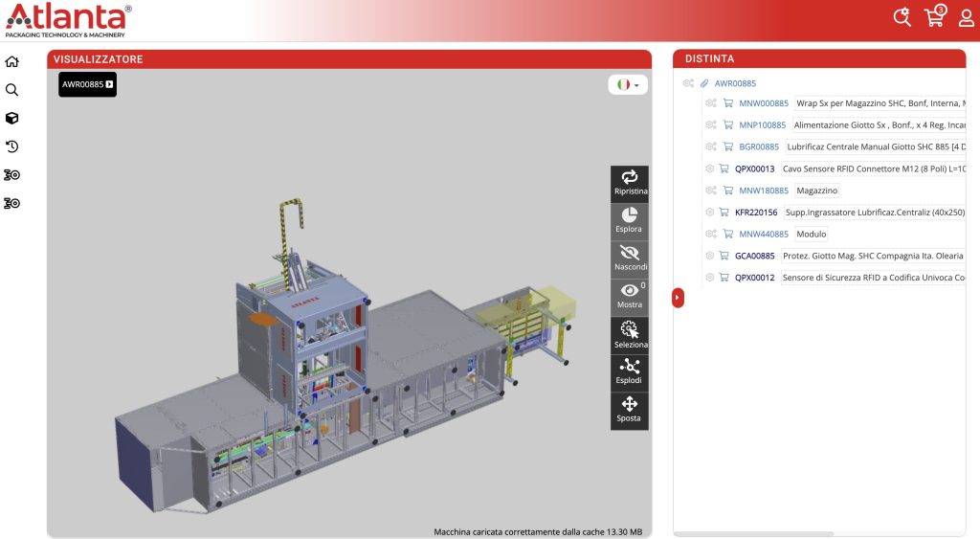Add QPX00012 to cart
Screen dimensions: 980x539
click(x=724, y=278)
